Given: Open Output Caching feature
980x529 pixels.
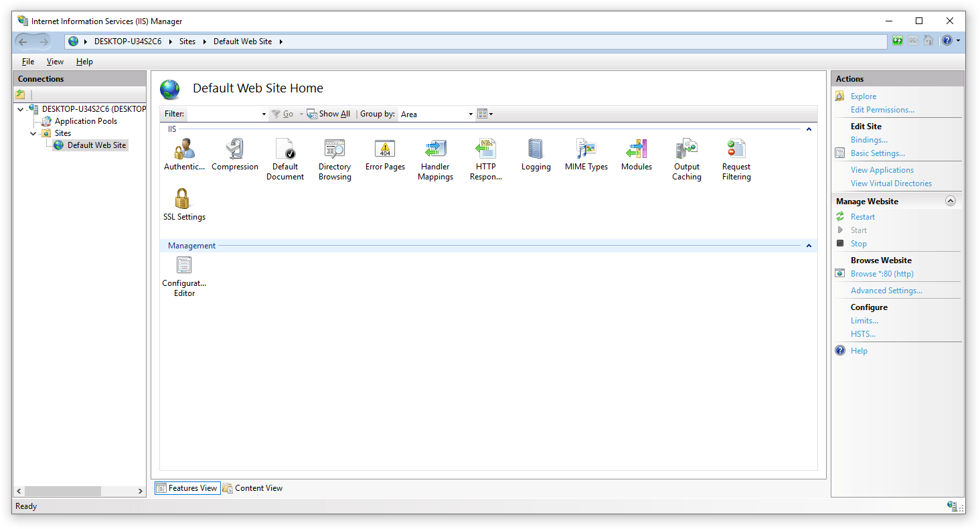Looking at the screenshot, I should pyautogui.click(x=687, y=159).
